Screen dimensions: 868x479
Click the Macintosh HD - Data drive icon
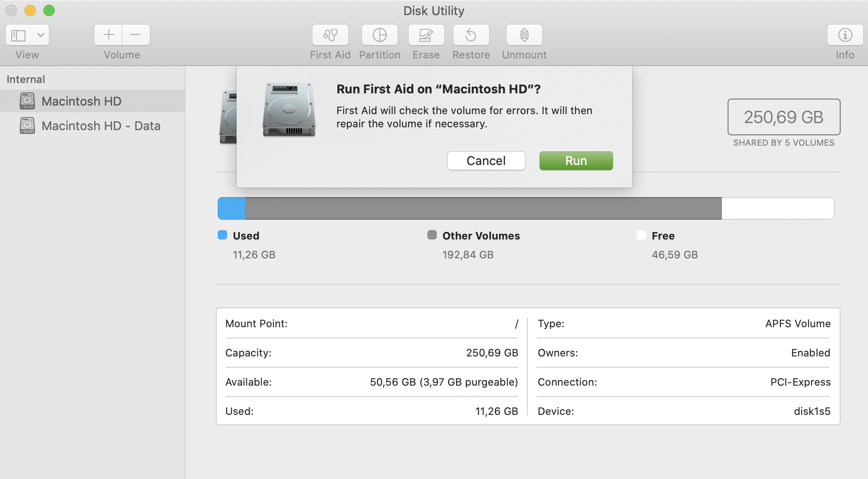pyautogui.click(x=27, y=125)
